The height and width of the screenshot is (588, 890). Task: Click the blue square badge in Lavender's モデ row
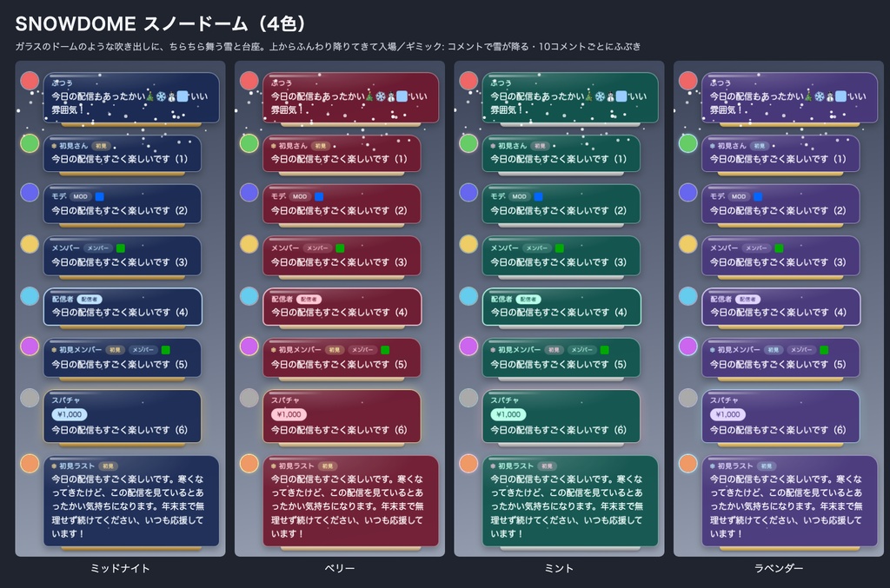(758, 197)
